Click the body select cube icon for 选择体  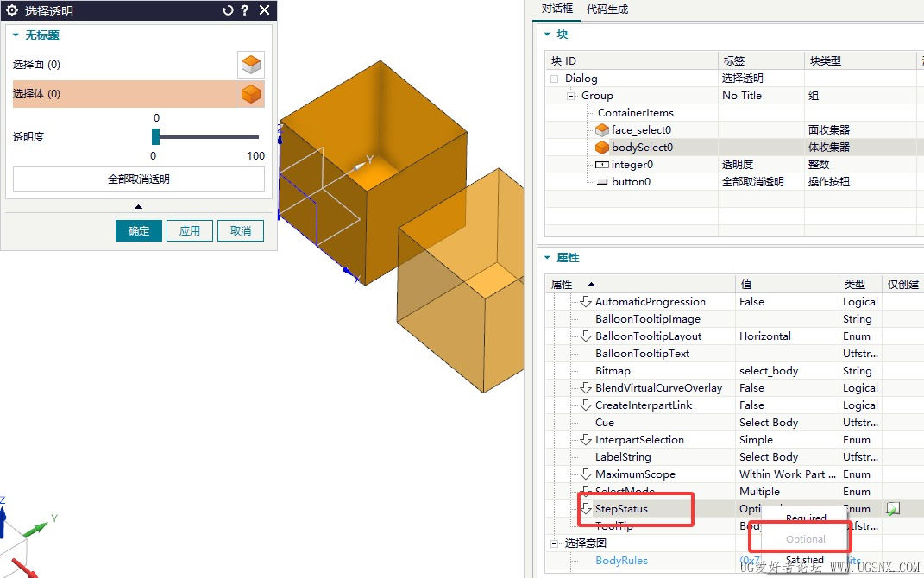[x=251, y=94]
